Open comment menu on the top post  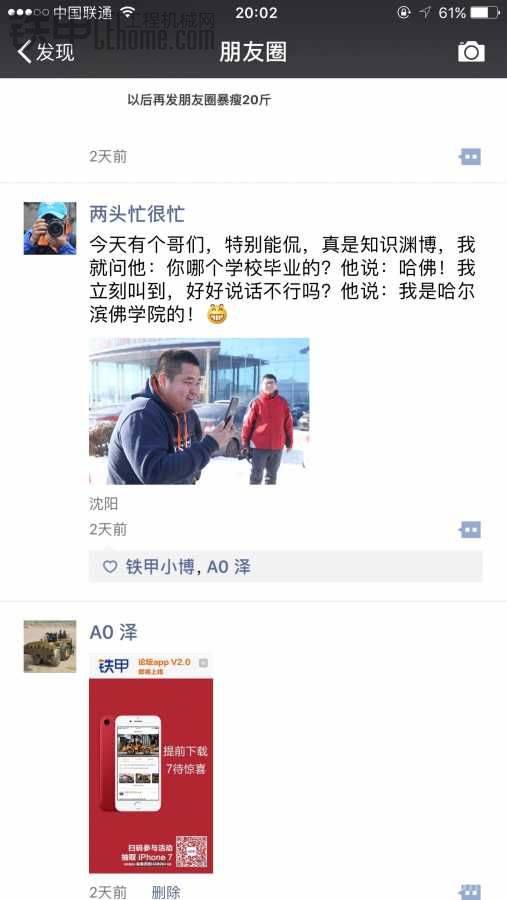coord(470,157)
